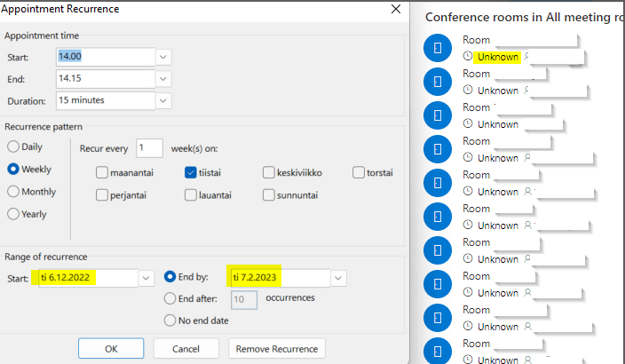Click the second room's door icon
Screen dimensions: 625x364
click(x=438, y=82)
